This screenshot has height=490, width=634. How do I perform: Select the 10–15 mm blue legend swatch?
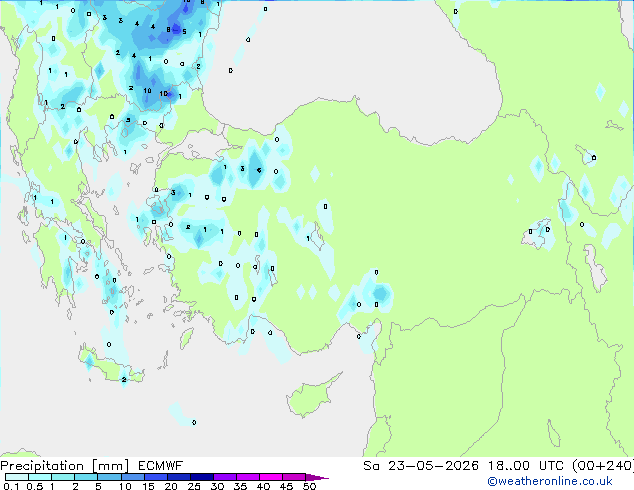[133, 477]
